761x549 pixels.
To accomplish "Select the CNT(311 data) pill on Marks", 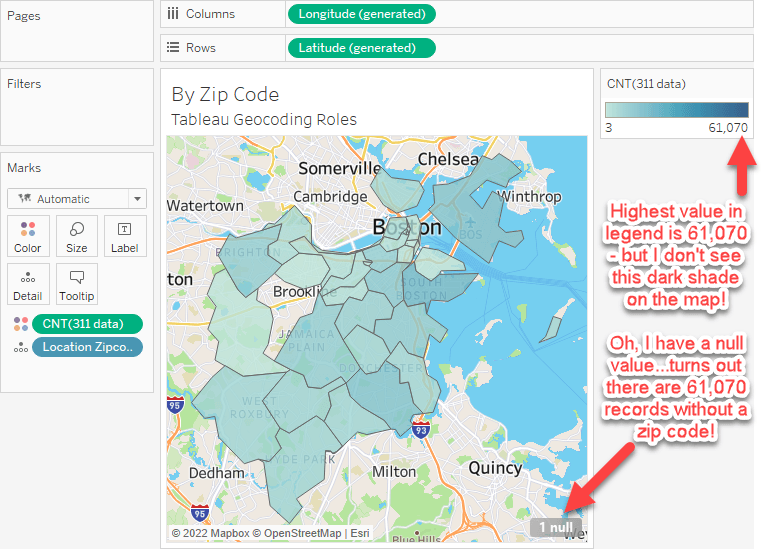I will click(x=87, y=324).
